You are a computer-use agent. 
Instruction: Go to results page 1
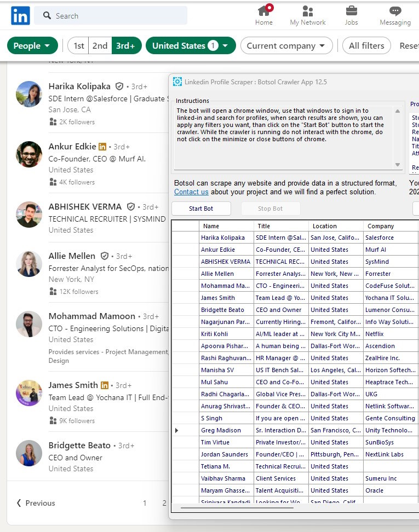point(145,503)
